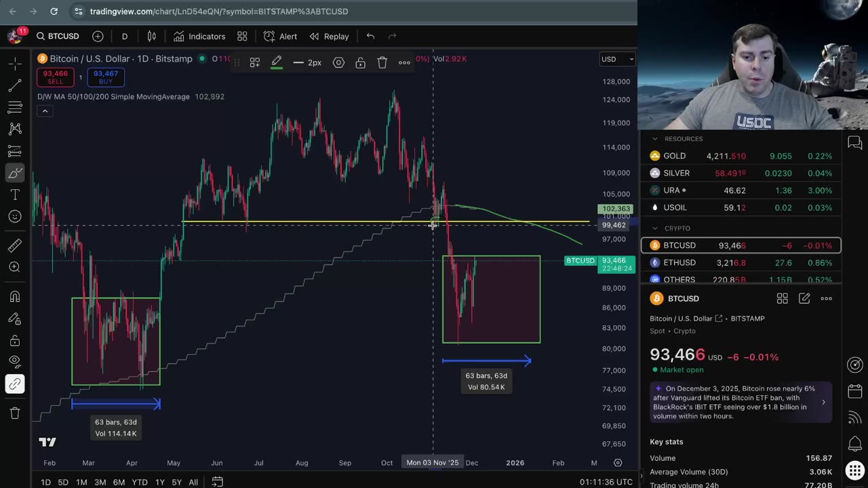Undo the last chart action

(370, 36)
